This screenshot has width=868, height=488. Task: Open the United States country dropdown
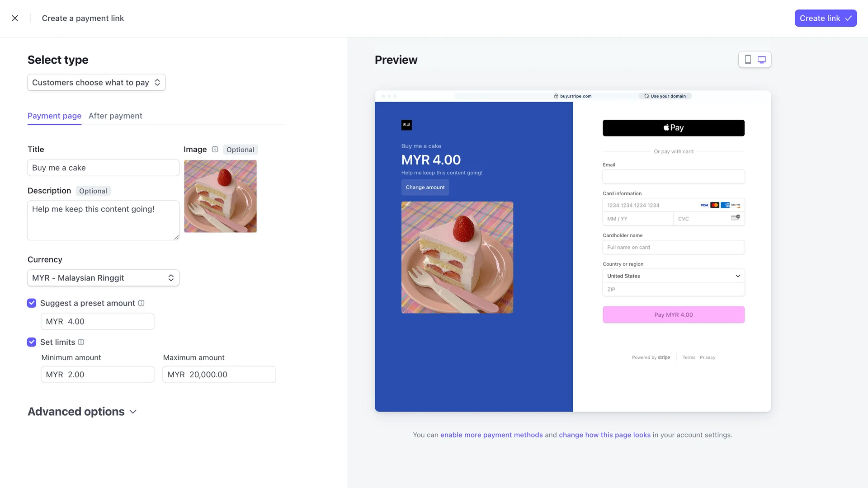(673, 276)
